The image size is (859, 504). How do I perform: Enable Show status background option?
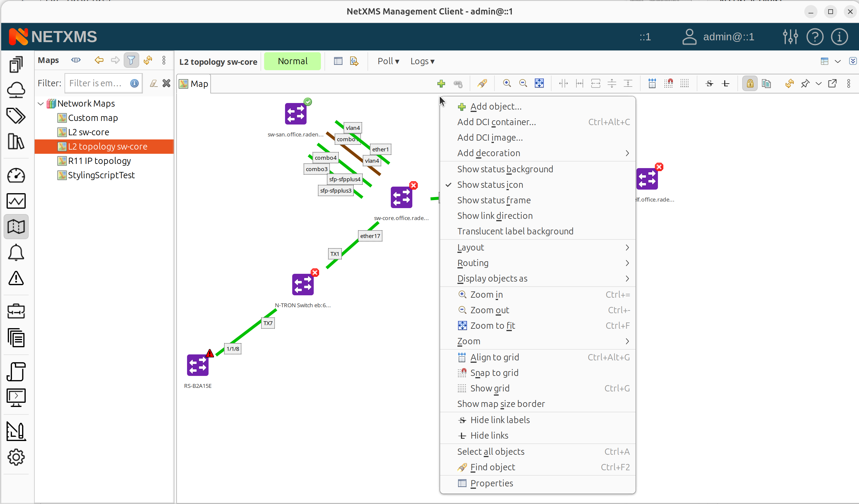(x=505, y=169)
